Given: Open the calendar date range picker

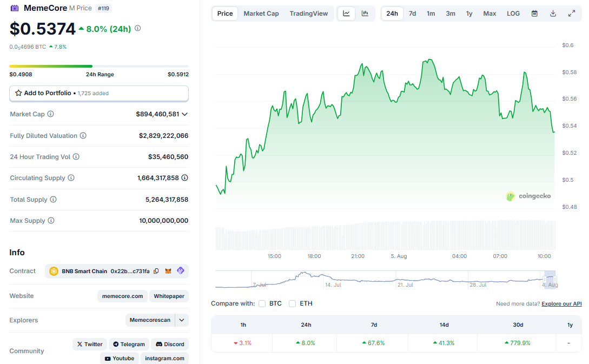Looking at the screenshot, I should 534,14.
